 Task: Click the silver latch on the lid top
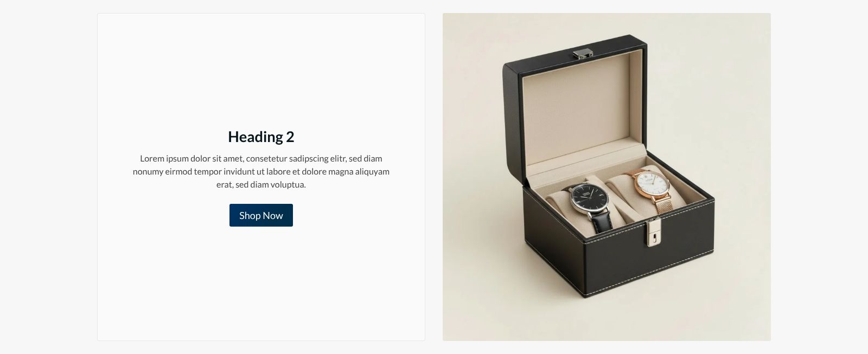(x=583, y=54)
